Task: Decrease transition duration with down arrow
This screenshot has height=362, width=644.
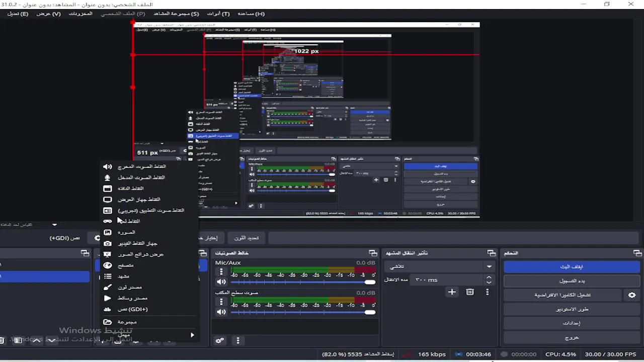Action: point(489,283)
